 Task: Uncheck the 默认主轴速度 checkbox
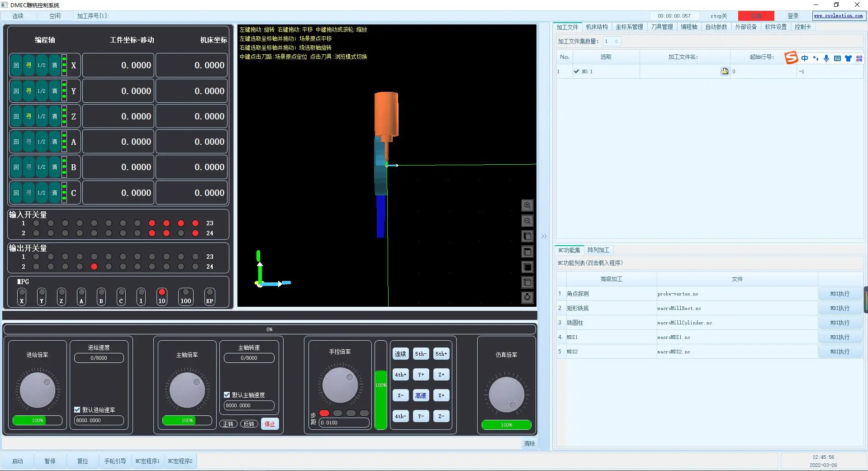227,395
